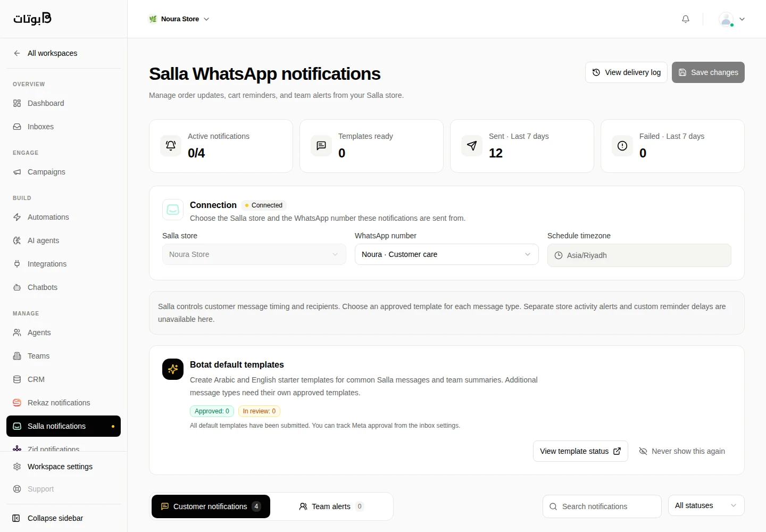Viewport: 766px width, 532px height.
Task: Open the Dashboard page
Action: coord(63,103)
